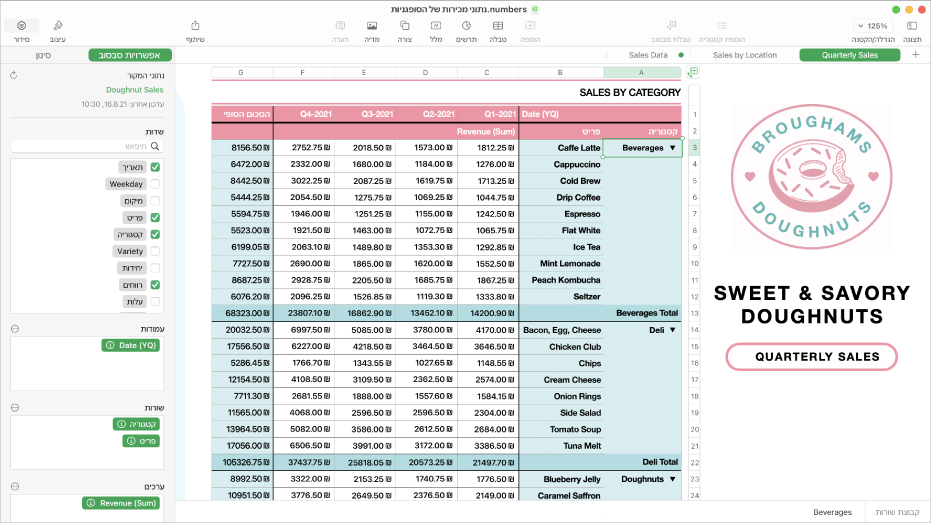Check the עלות field checkbox

pos(155,301)
